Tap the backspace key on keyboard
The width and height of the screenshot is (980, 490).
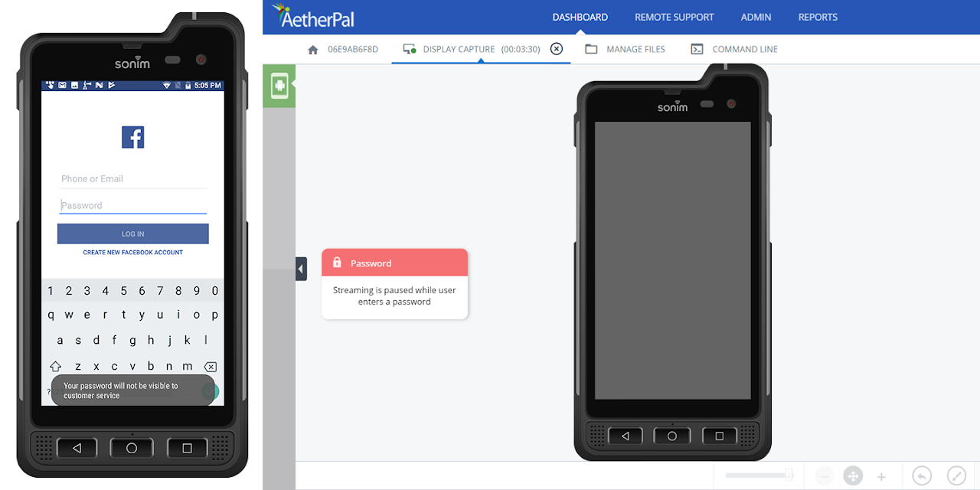click(x=211, y=366)
